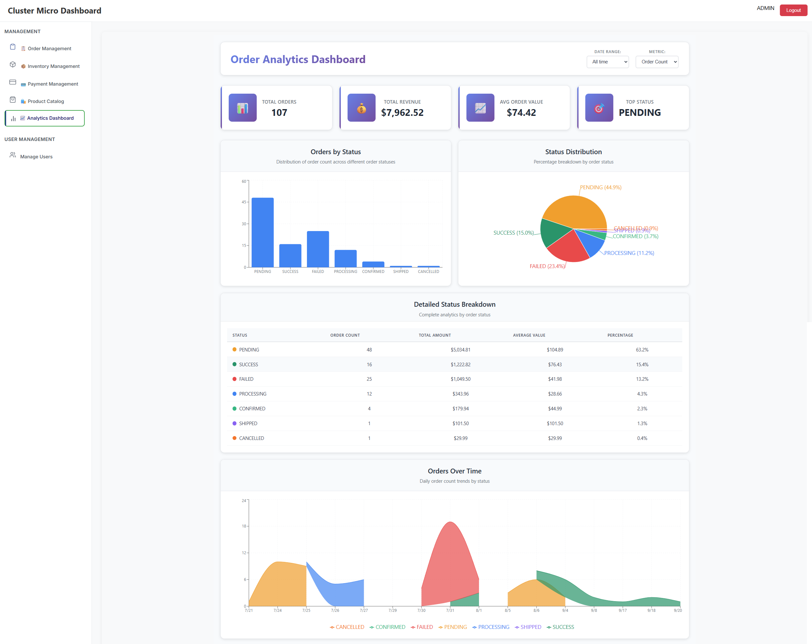Toggle the CANCELLED series in the legend
This screenshot has height=644, width=812.
click(x=347, y=627)
